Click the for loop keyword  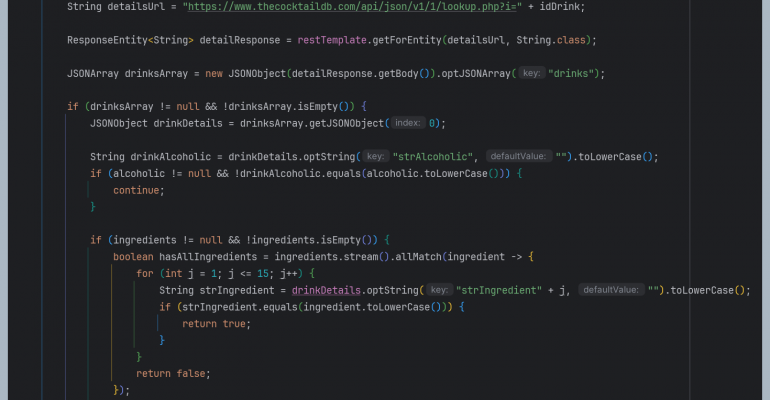click(x=145, y=273)
